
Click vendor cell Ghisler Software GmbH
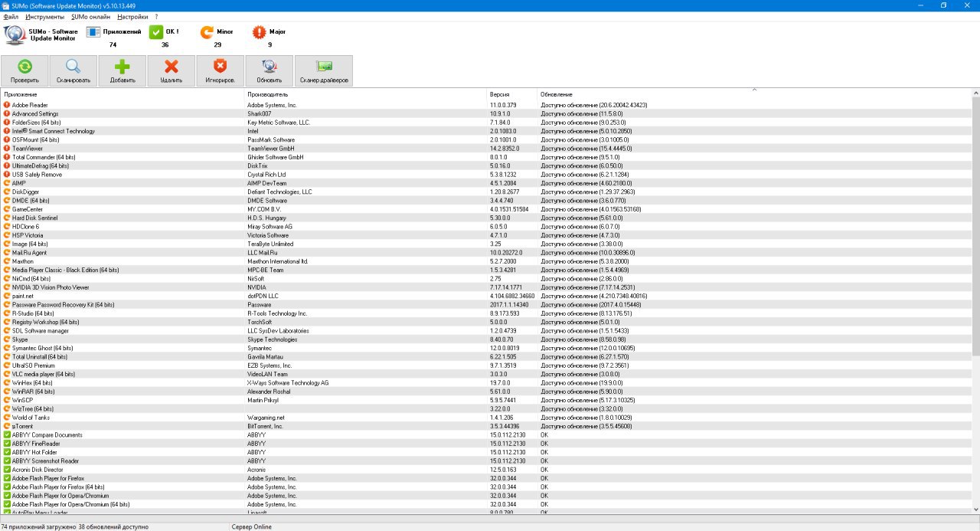(276, 157)
